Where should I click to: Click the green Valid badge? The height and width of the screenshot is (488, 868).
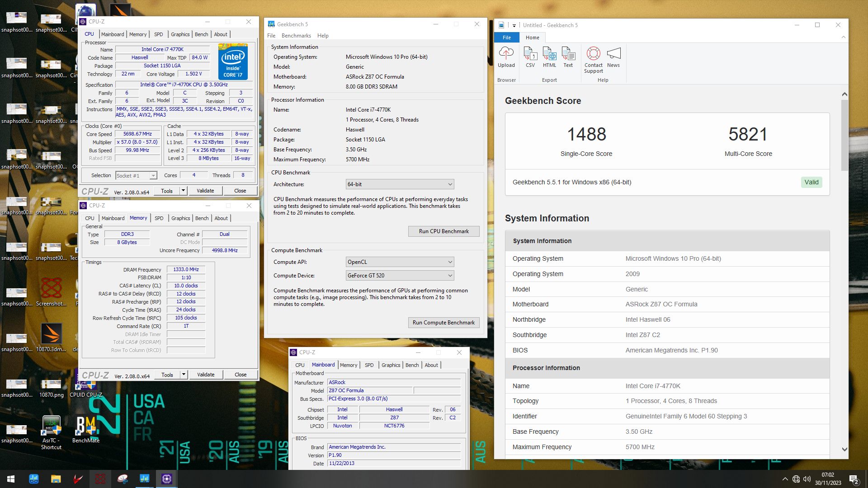point(811,182)
